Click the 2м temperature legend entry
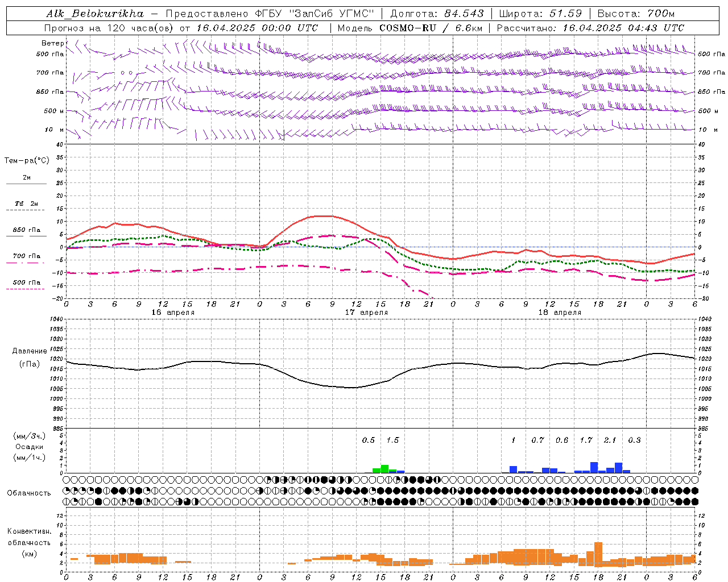Image resolution: width=728 pixels, height=582 pixels. click(x=26, y=178)
